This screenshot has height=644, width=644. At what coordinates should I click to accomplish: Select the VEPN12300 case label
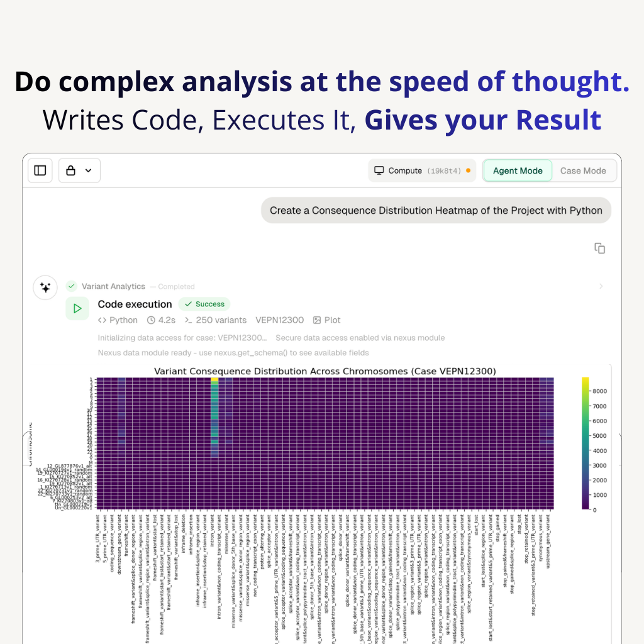(279, 320)
